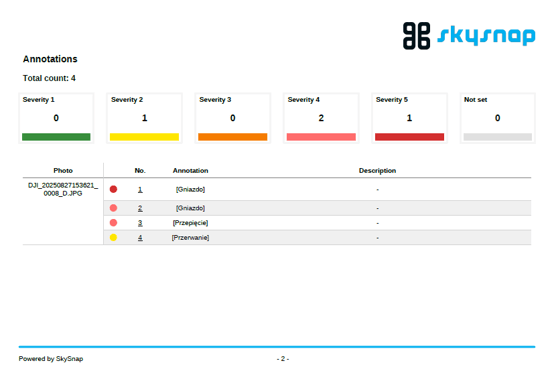550x367 pixels.
Task: Click the pink dot beside annotation 3
Action: point(113,223)
